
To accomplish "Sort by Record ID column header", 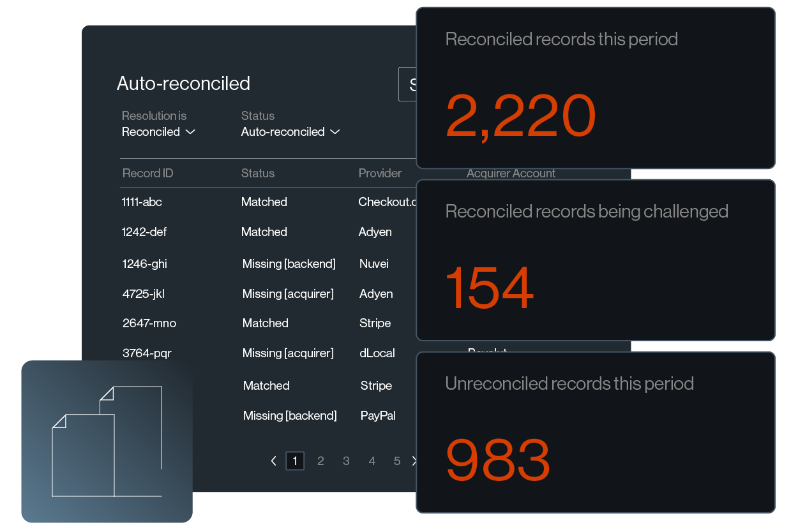I will coord(147,174).
